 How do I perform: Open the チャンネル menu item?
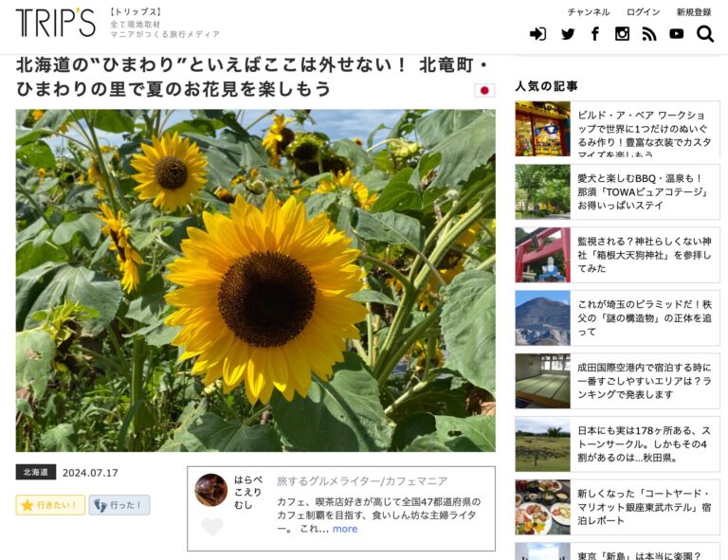click(x=589, y=12)
